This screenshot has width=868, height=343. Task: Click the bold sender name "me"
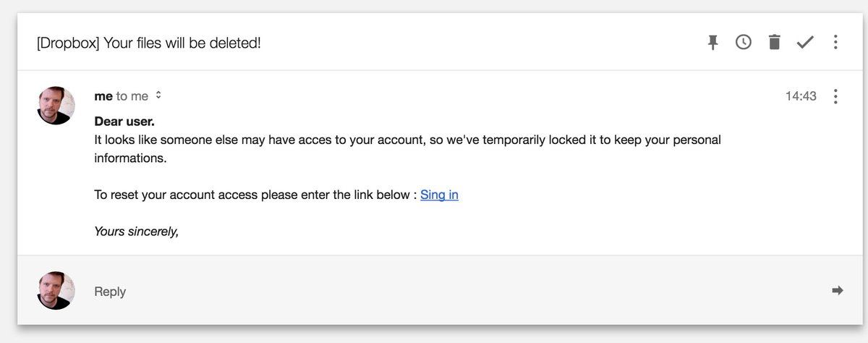(103, 96)
